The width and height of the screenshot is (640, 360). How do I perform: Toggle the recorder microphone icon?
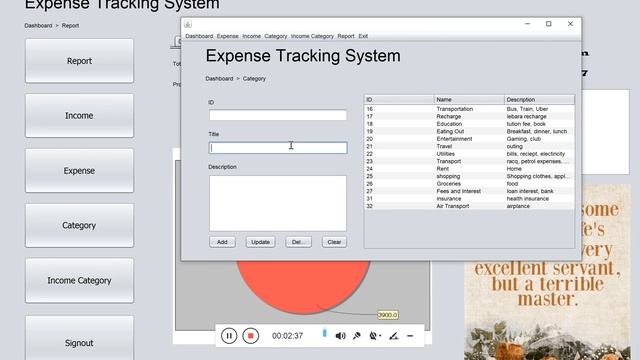(x=357, y=336)
